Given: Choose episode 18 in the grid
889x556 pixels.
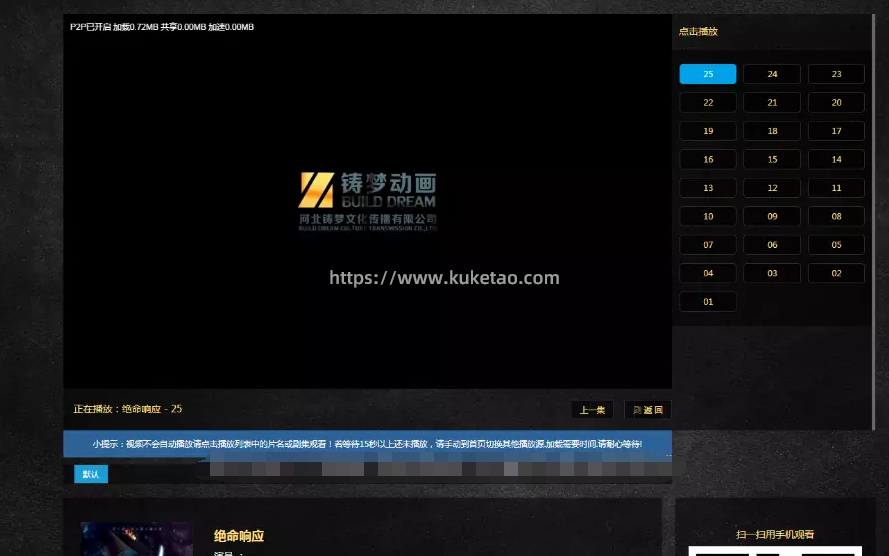Looking at the screenshot, I should 772,131.
